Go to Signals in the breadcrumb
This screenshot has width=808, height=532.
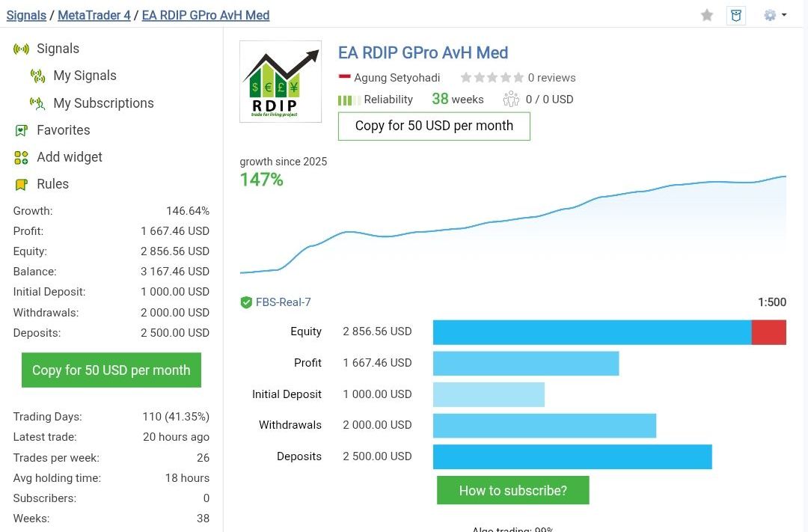point(26,15)
